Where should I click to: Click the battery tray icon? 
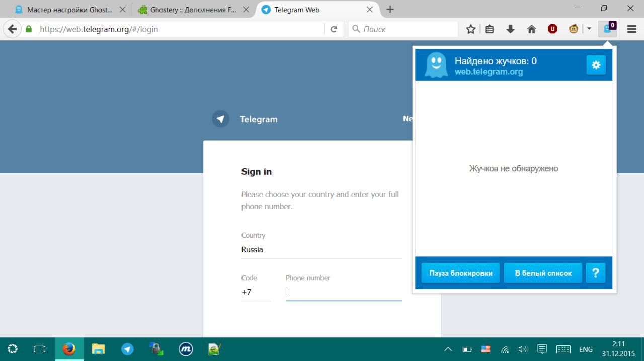(x=467, y=349)
